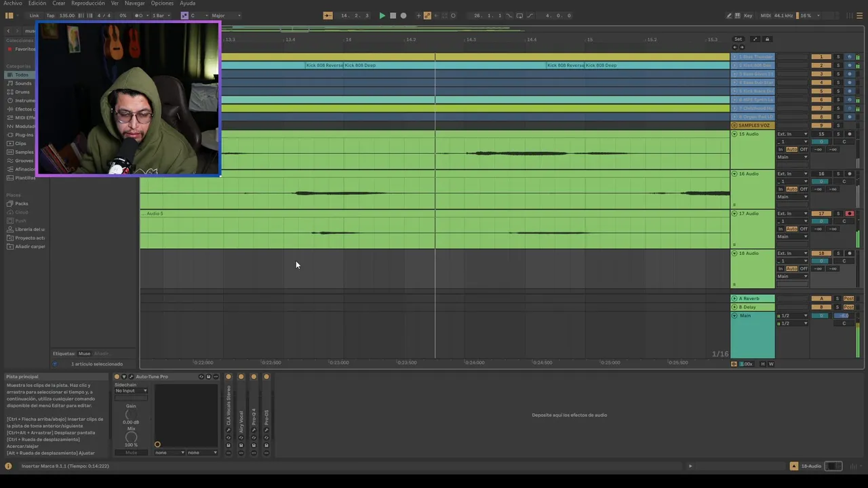This screenshot has height=488, width=868.
Task: Adjust the Auto-Tune Pro Mix knob
Action: pyautogui.click(x=131, y=437)
